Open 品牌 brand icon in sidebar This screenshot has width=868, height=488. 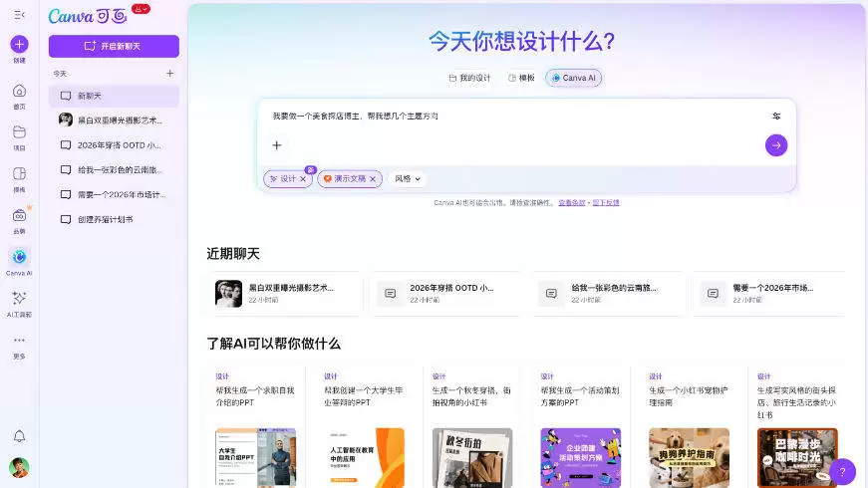[20, 216]
